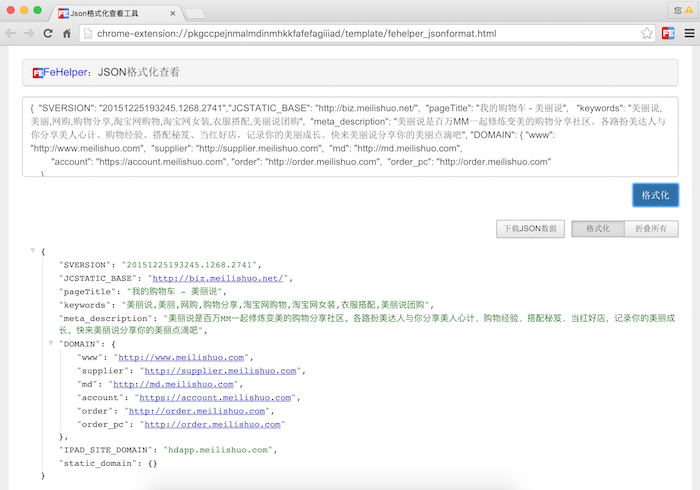
Task: Collapse the root JSON object triangle
Action: coord(33,251)
